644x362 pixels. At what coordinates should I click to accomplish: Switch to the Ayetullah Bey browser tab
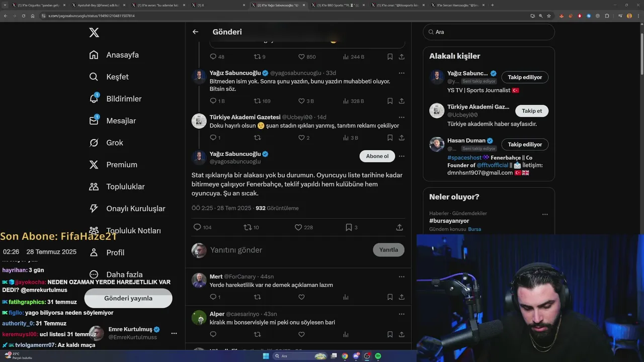(99, 5)
